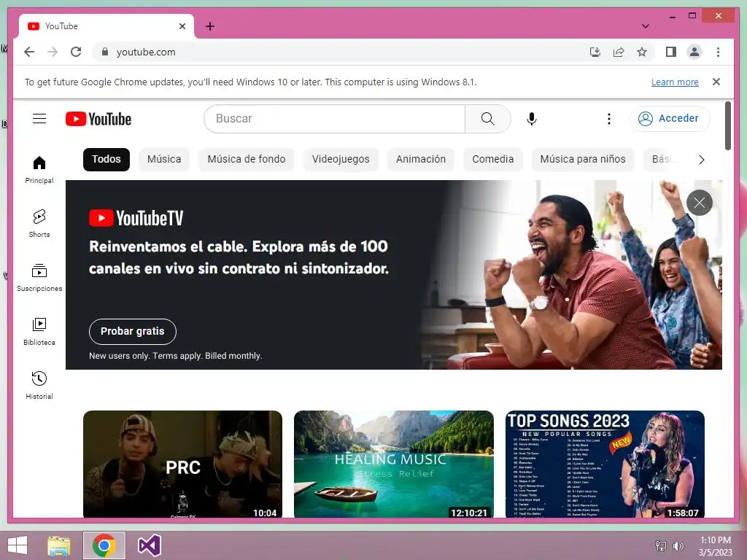The width and height of the screenshot is (747, 560).
Task: Open Biblioteca in sidebar
Action: [39, 332]
